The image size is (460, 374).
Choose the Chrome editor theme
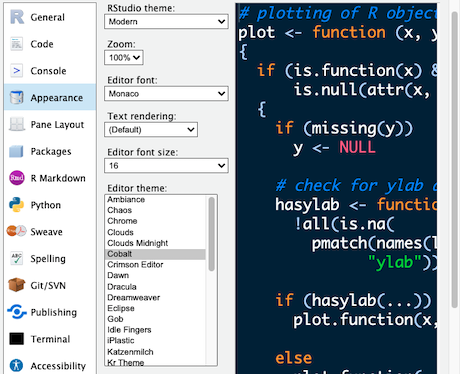155,221
